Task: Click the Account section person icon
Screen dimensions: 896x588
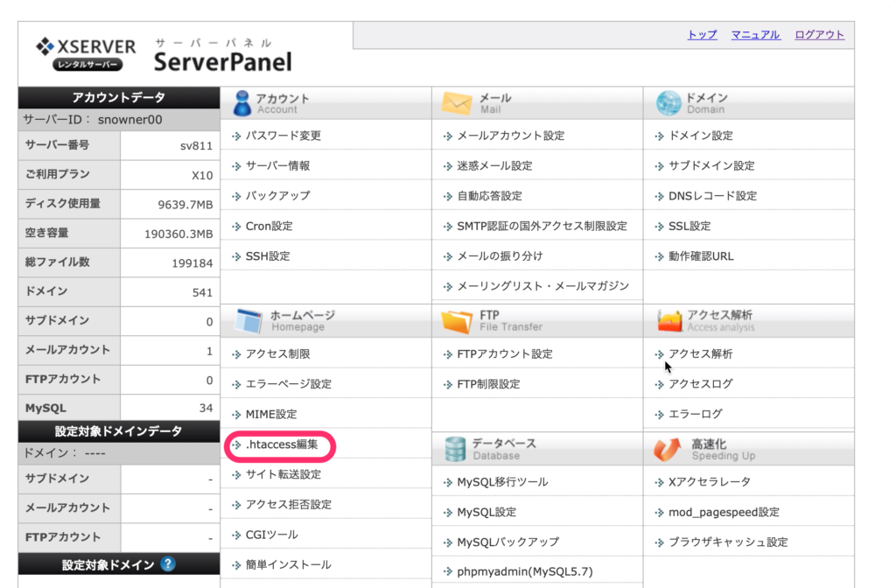Action: pos(242,103)
